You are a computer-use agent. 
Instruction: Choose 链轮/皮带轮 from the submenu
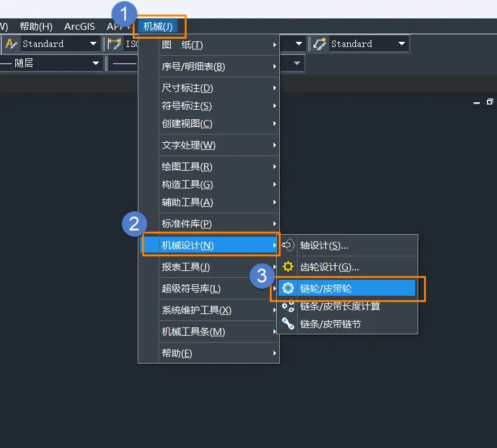pos(347,288)
